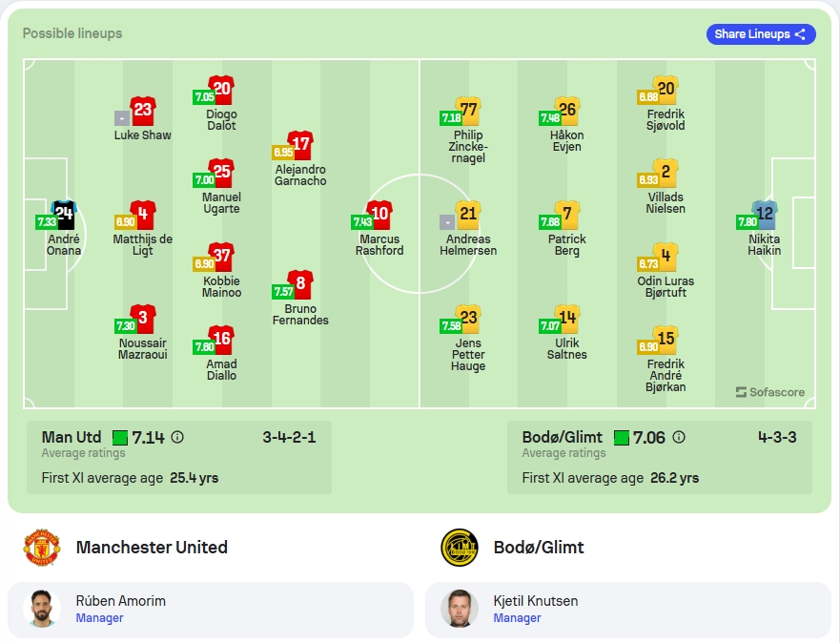840x643 pixels.
Task: Open the Manchester United team link
Action: [152, 547]
